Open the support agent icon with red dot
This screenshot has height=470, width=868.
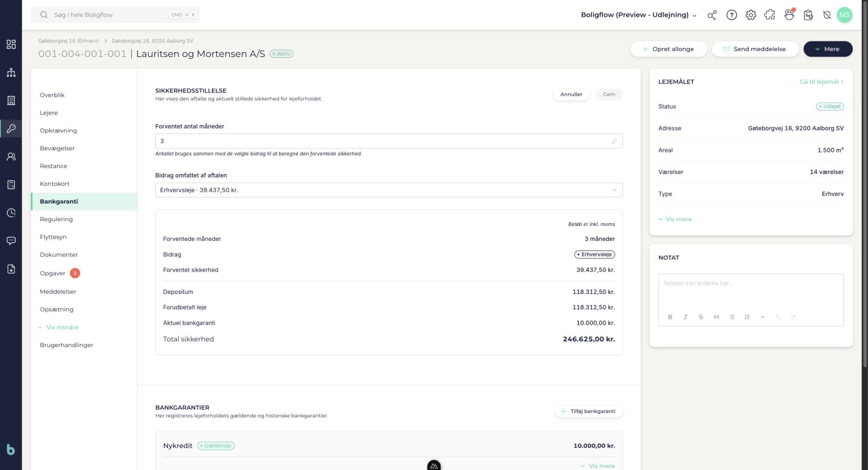coord(789,15)
